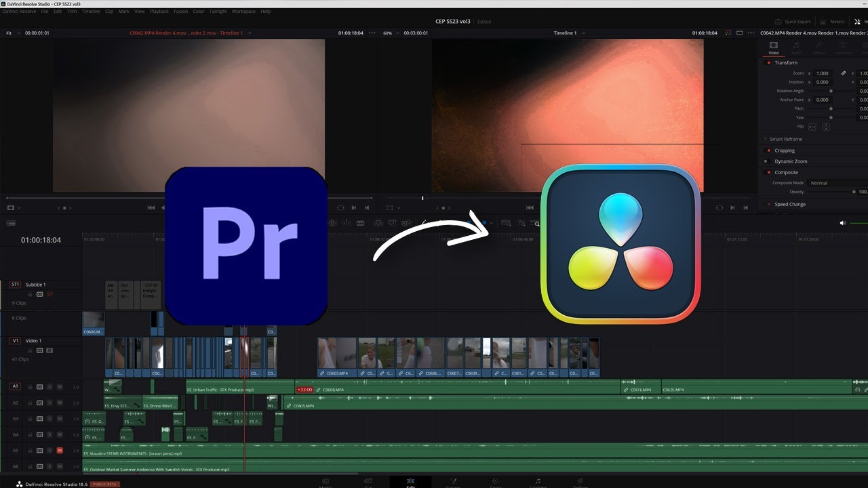This screenshot has width=868, height=488.
Task: Click the Position X value field
Action: pyautogui.click(x=823, y=82)
